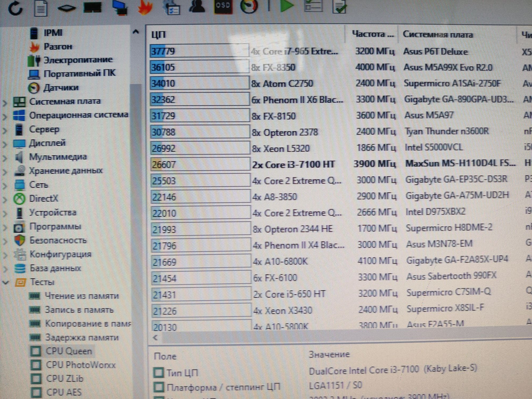The height and width of the screenshot is (399, 532).
Task: Open Разгон in the sidebar
Action: [58, 47]
